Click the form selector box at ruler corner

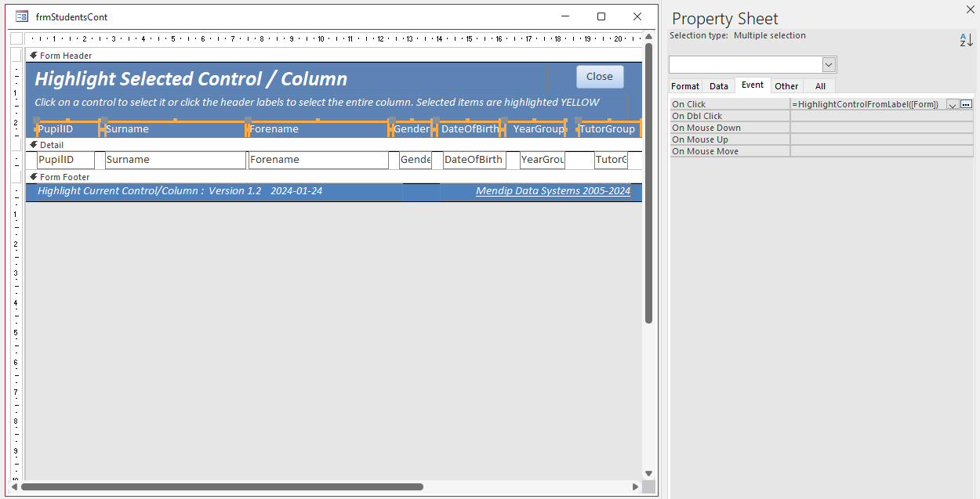pos(16,38)
